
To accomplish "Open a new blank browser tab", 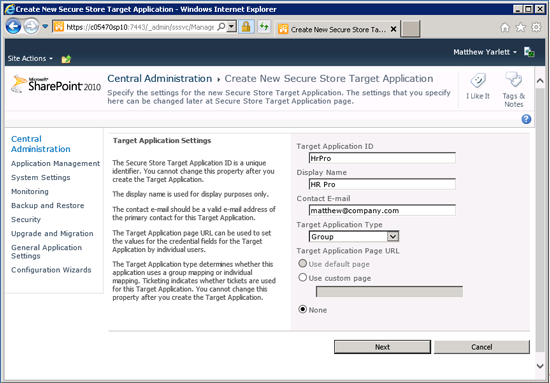I will click(x=410, y=29).
